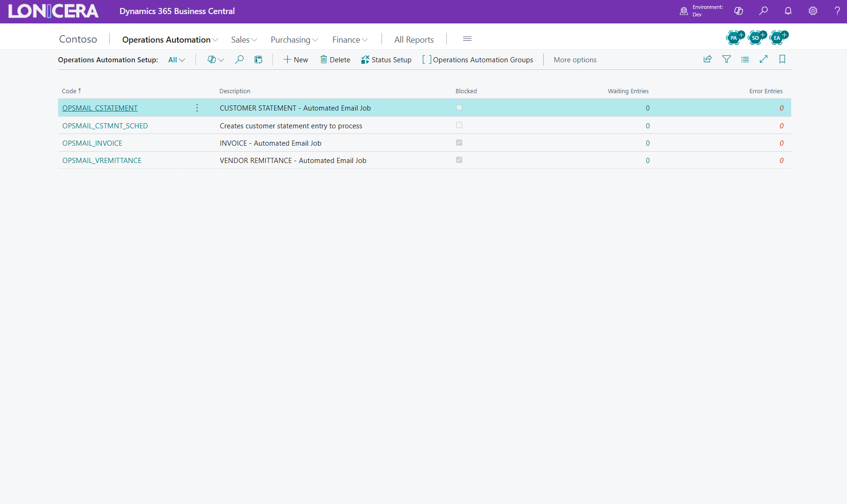Click the analysis view icon beside list search
Viewport: 847px width, 504px height.
258,59
